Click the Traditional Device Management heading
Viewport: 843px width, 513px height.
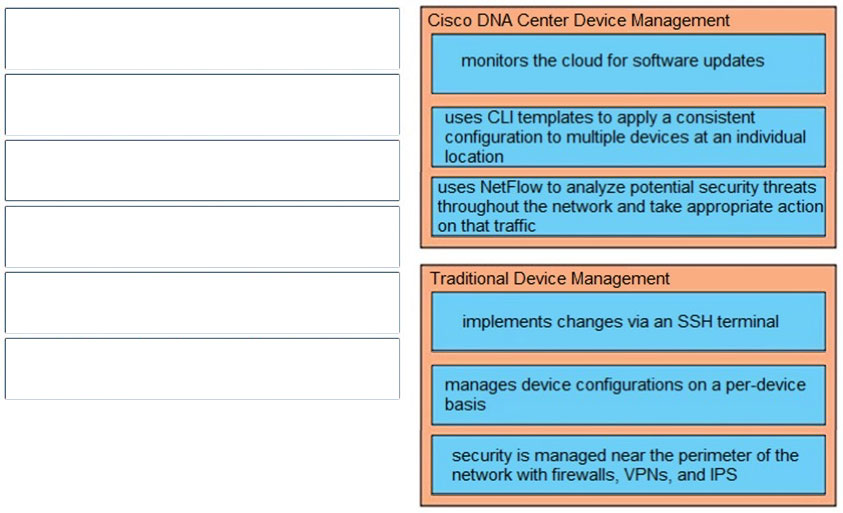tap(549, 279)
